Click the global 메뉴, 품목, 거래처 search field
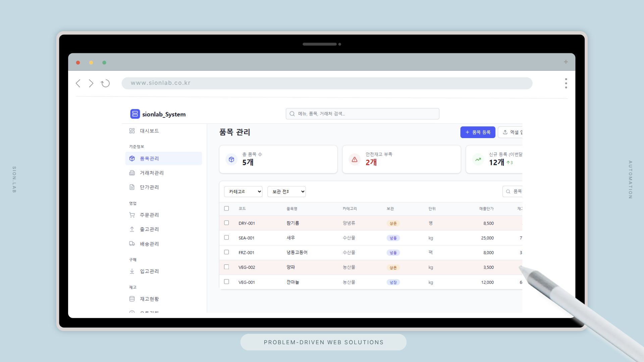Screen dimensions: 644x362 (x=362, y=114)
